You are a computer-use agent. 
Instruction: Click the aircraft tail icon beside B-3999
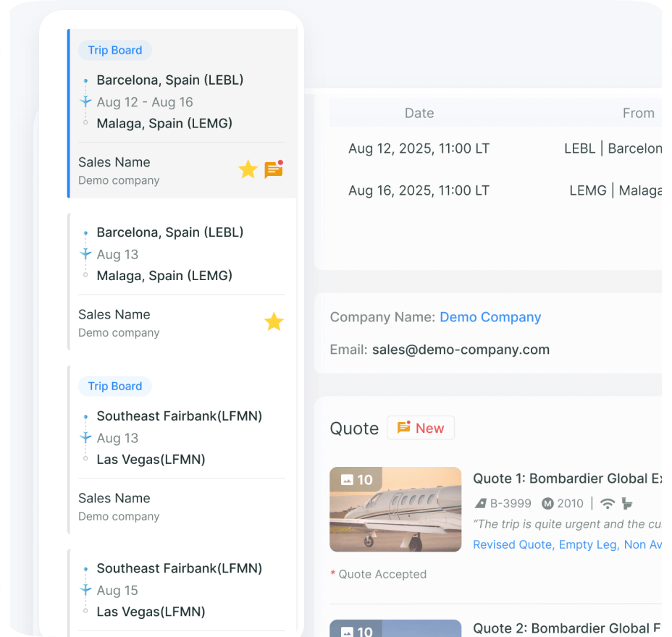(x=480, y=503)
